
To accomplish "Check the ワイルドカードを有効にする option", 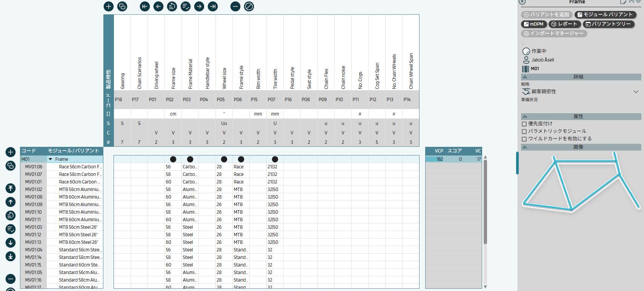I will (x=524, y=139).
